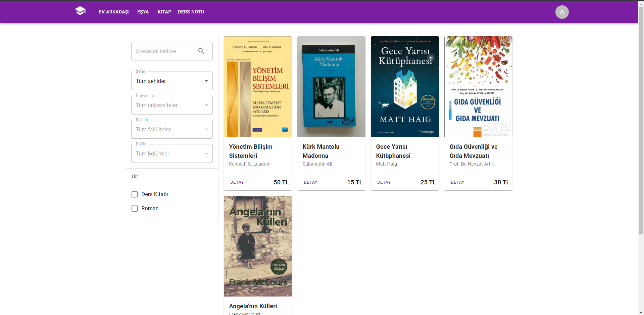The height and width of the screenshot is (315, 644).
Task: Click the dropdown arrow on Tüm bölümler
Action: 206,153
